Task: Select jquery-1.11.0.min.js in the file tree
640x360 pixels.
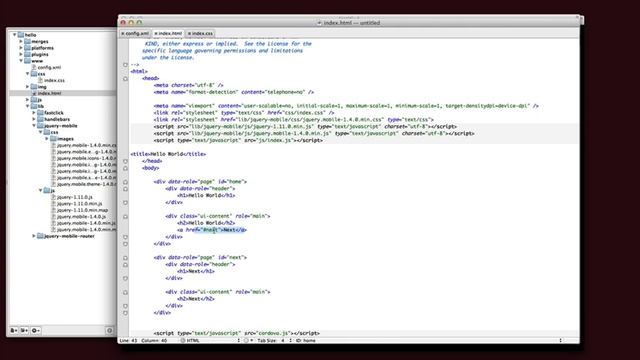Action: pos(79,204)
